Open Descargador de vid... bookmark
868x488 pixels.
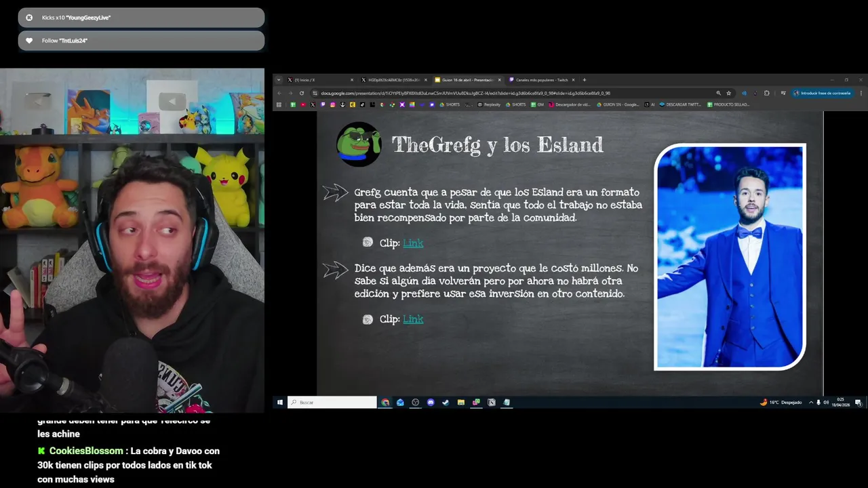pos(570,104)
